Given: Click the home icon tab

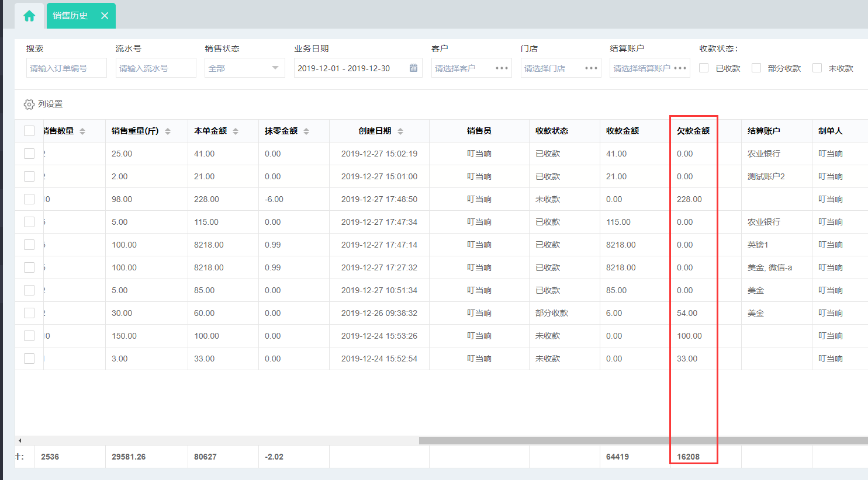Looking at the screenshot, I should pyautogui.click(x=29, y=16).
